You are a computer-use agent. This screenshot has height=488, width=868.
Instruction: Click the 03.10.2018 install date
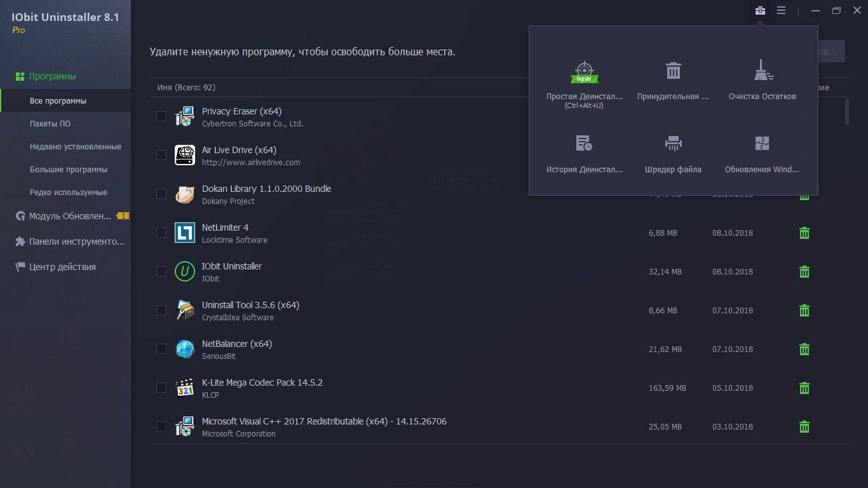point(733,427)
